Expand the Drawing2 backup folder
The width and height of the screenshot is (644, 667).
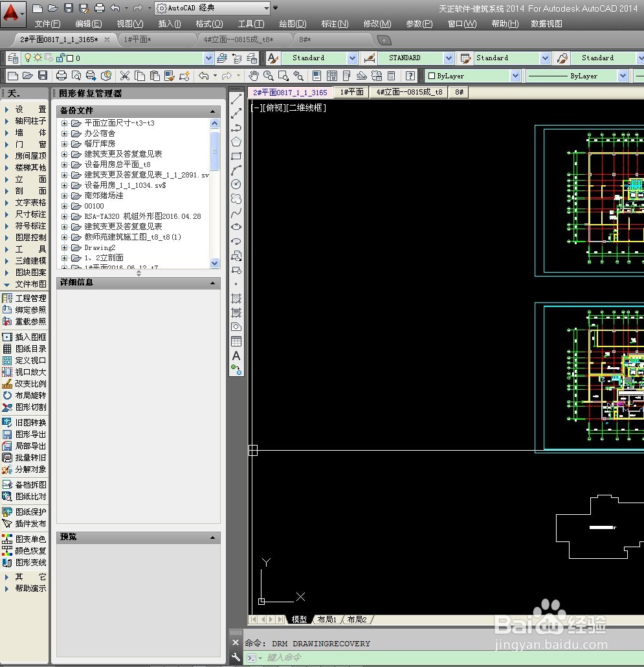coord(65,247)
